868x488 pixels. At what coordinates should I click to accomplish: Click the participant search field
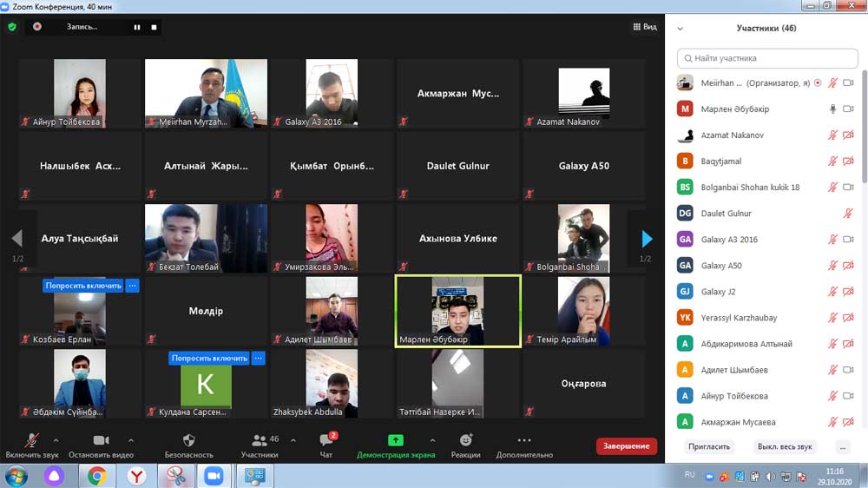click(768, 58)
